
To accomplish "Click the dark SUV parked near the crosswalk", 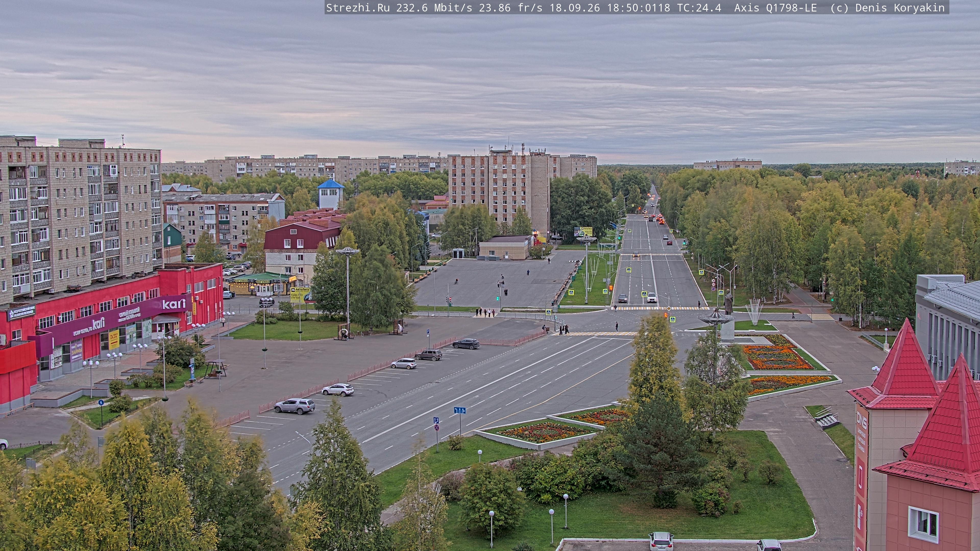I will tap(466, 343).
